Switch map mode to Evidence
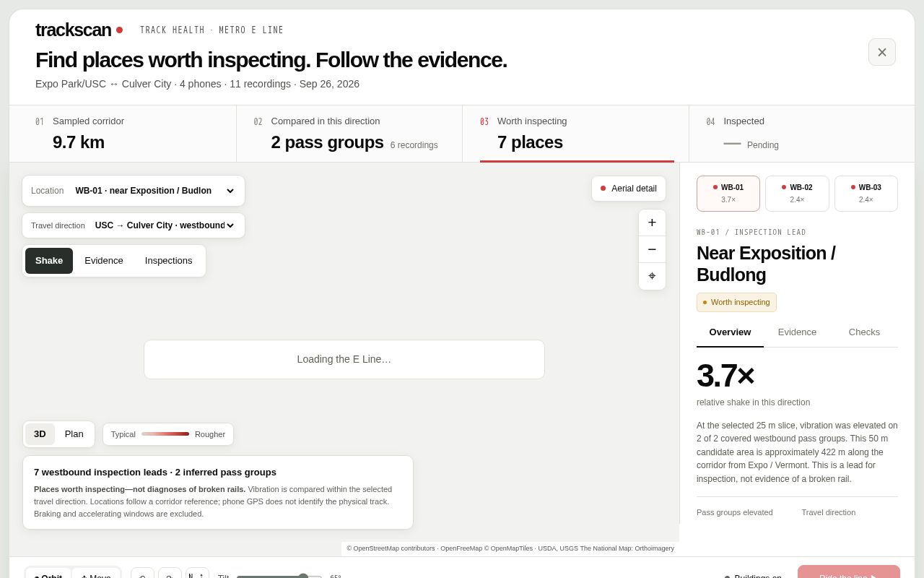 pos(104,261)
